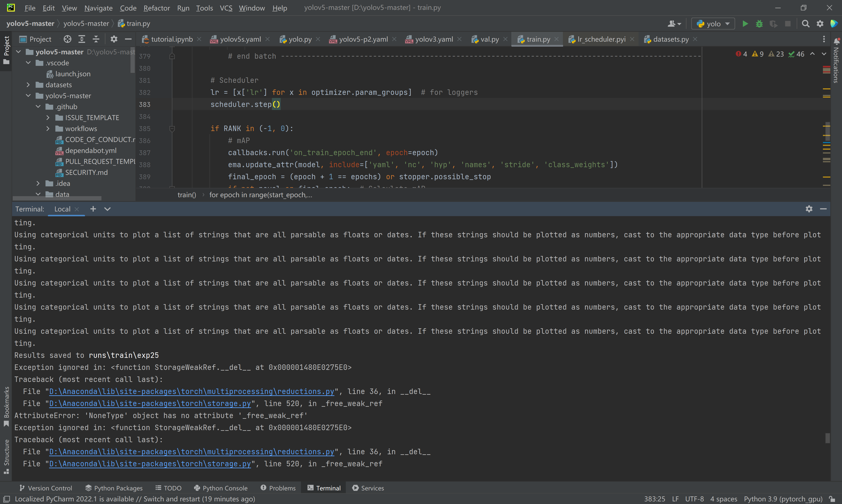Open the Problems tool window
This screenshot has width=842, height=504.
pyautogui.click(x=278, y=488)
